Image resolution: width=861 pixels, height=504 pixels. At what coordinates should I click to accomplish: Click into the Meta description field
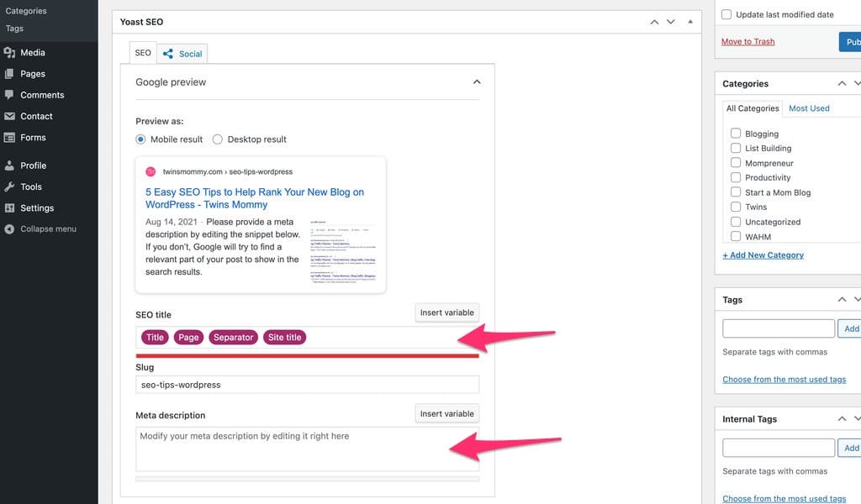pos(307,449)
